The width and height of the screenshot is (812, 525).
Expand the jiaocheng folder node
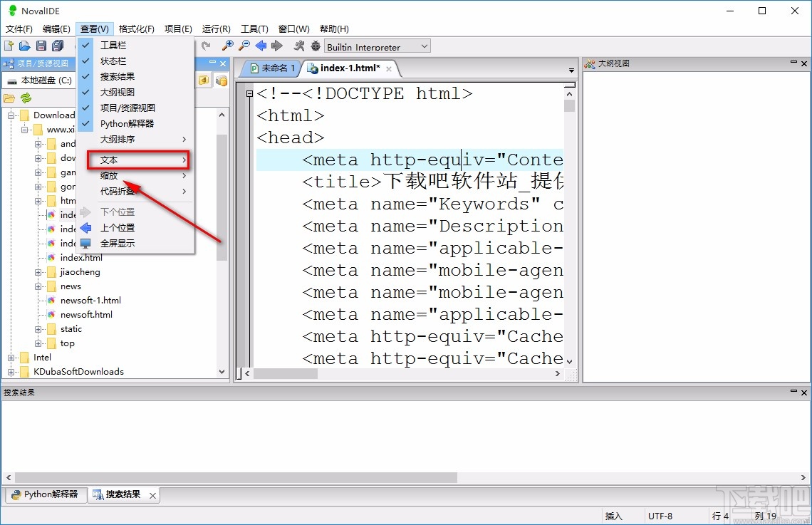(x=38, y=272)
